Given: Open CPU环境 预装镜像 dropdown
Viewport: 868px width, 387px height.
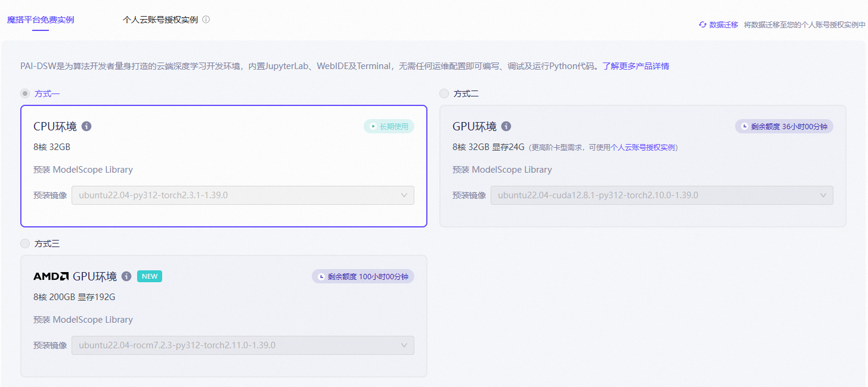Looking at the screenshot, I should 243,195.
